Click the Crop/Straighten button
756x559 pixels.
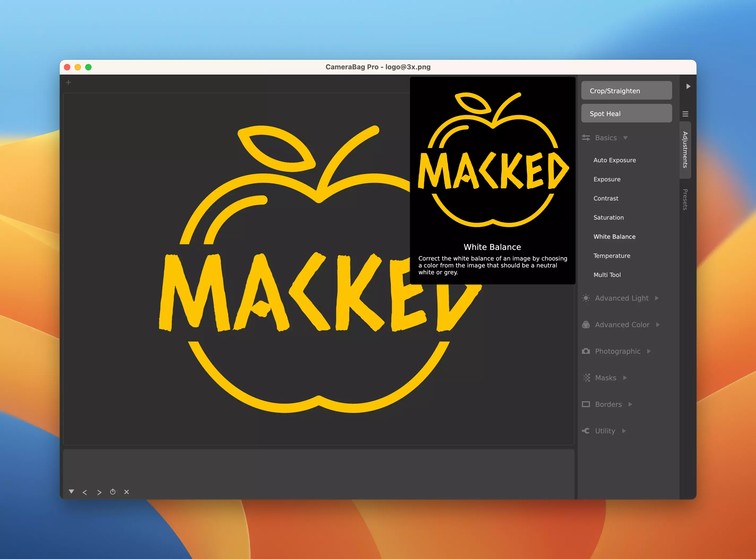click(x=626, y=91)
